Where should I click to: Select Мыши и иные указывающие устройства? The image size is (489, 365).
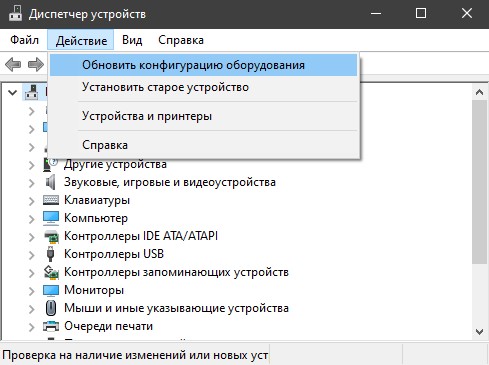(176, 308)
